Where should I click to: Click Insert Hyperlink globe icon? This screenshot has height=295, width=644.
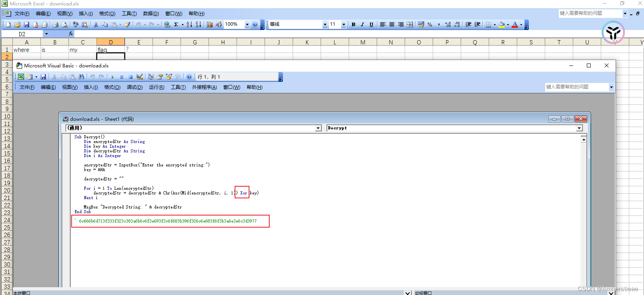[x=167, y=25]
